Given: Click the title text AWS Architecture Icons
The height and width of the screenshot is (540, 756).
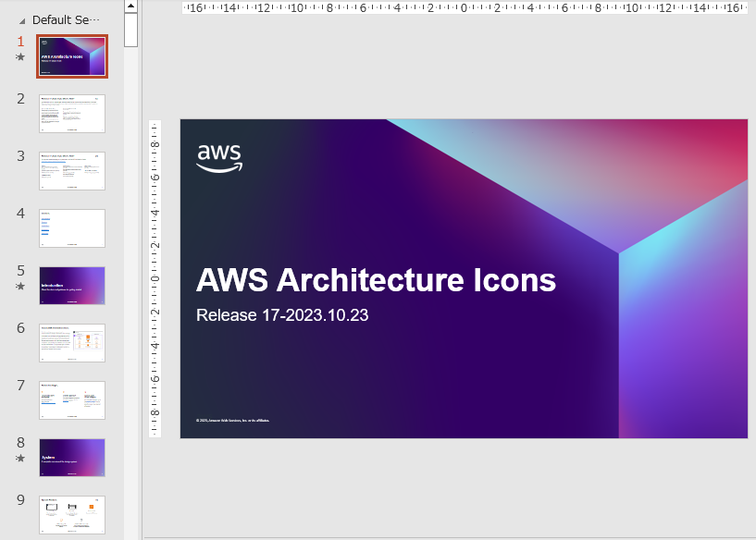Looking at the screenshot, I should coord(376,280).
